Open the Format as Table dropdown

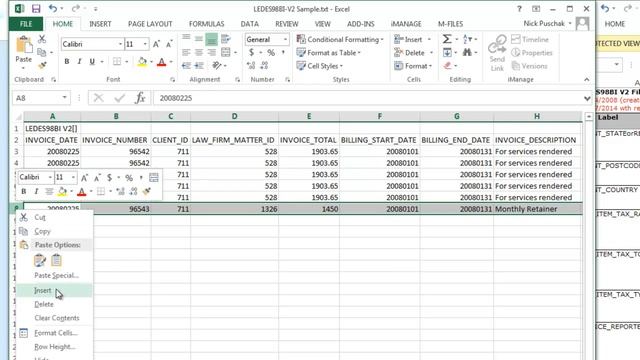point(329,53)
